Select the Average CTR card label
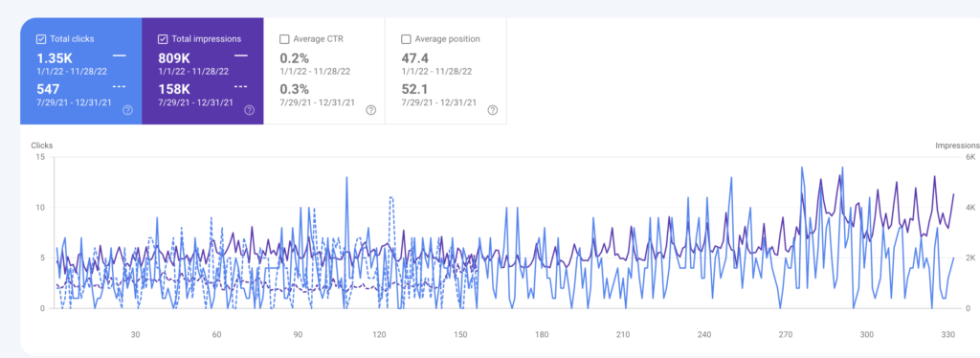 click(x=318, y=38)
